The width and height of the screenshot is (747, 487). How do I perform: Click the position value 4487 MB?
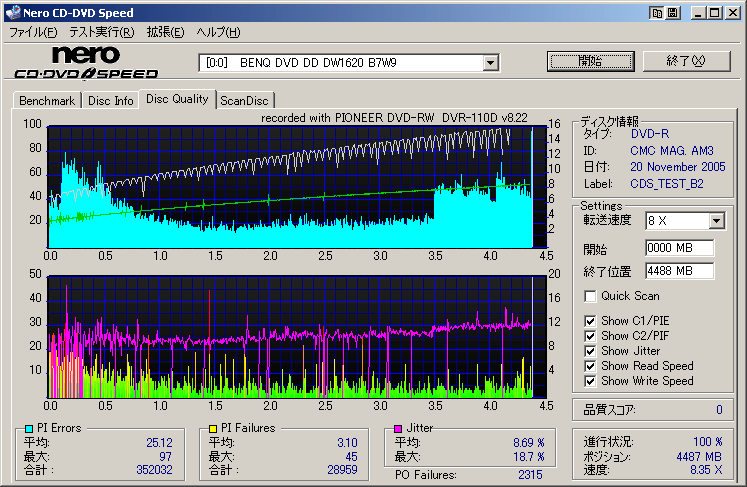click(699, 457)
